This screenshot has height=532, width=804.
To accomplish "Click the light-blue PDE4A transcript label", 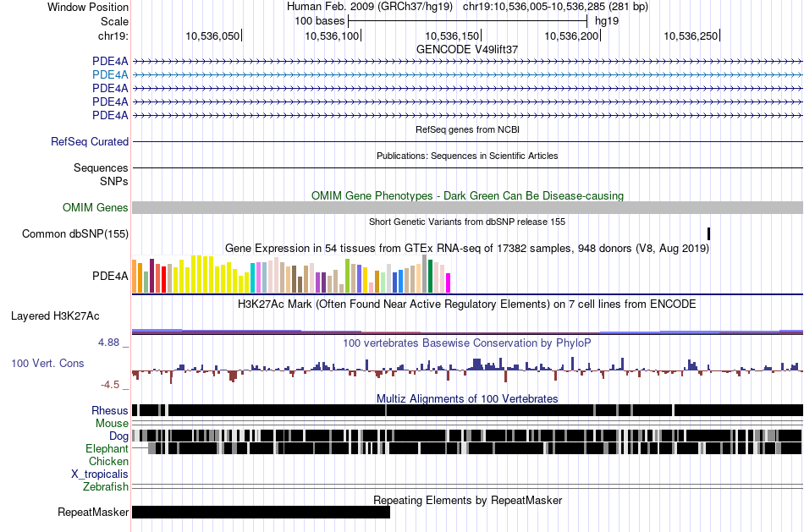I will pos(110,74).
